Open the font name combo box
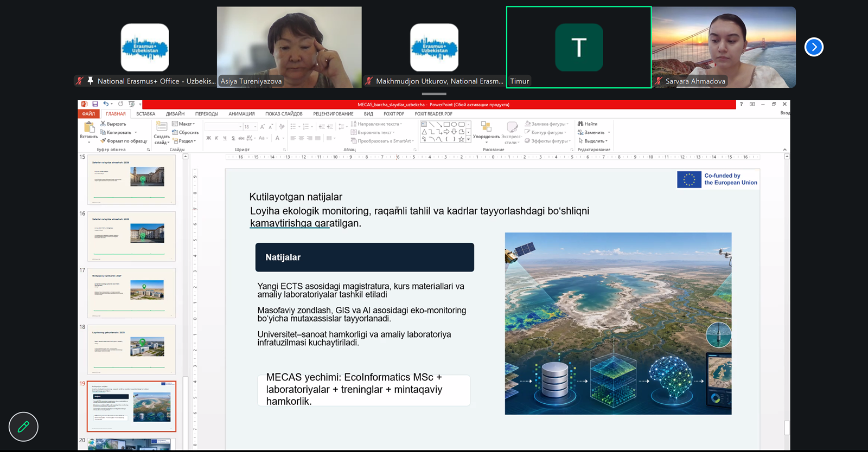The height and width of the screenshot is (452, 868). [224, 127]
